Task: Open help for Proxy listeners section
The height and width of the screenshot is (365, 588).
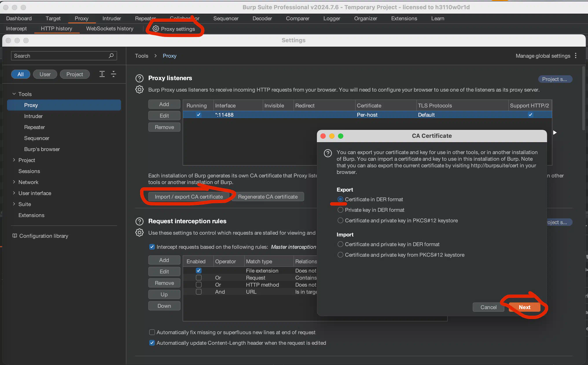Action: tap(140, 78)
